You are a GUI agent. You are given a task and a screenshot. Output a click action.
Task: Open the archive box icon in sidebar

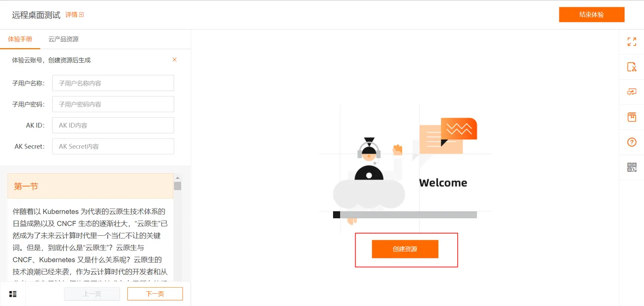click(632, 117)
